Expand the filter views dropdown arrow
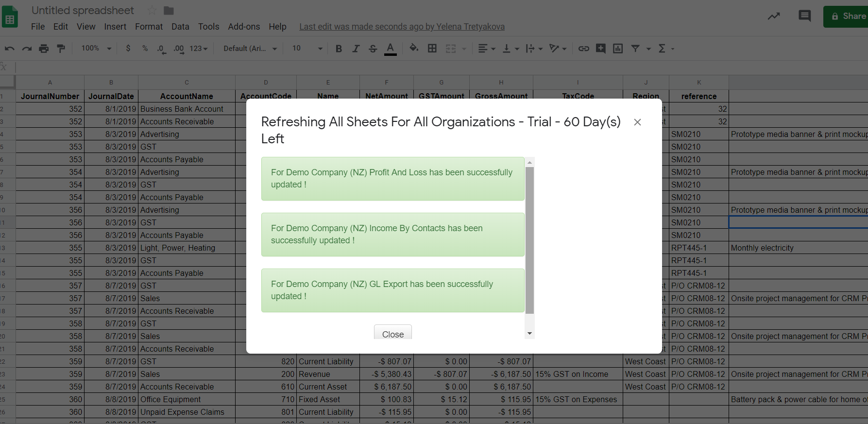Screen dimensions: 868x424 click(x=648, y=49)
